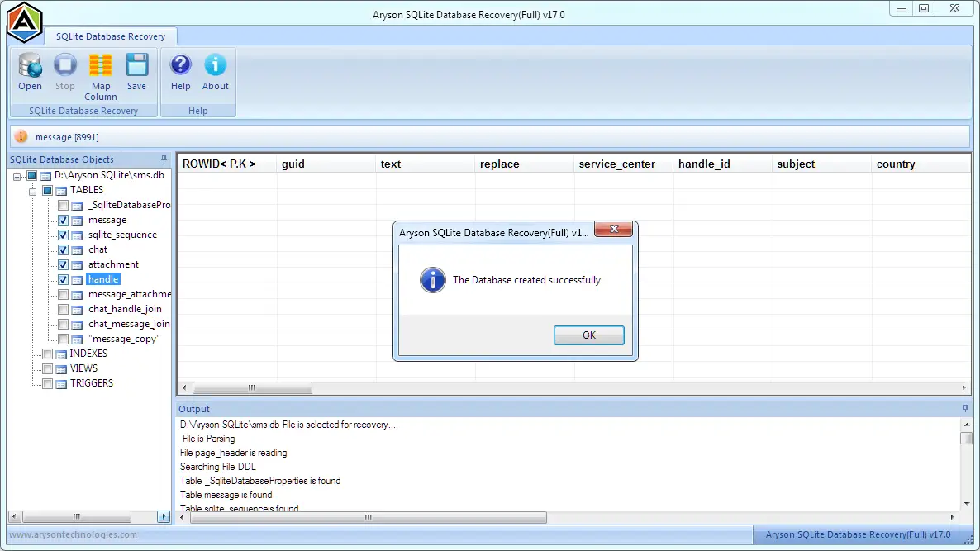Click the grid's right scroll arrow
Image resolution: width=980 pixels, height=551 pixels.
click(963, 388)
